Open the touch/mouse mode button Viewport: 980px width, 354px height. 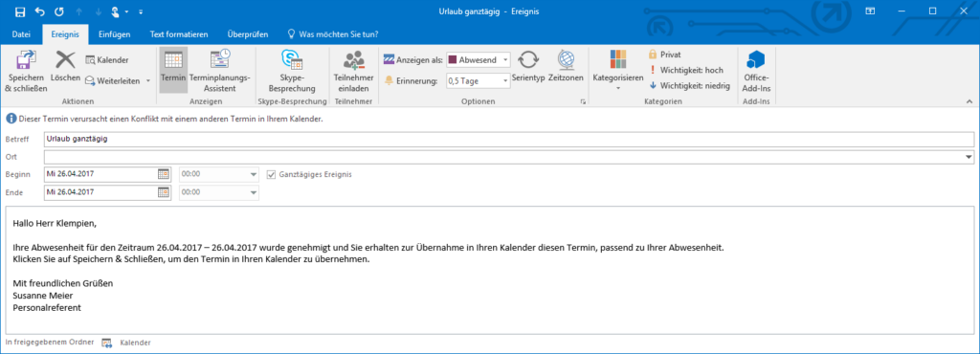coord(115,11)
